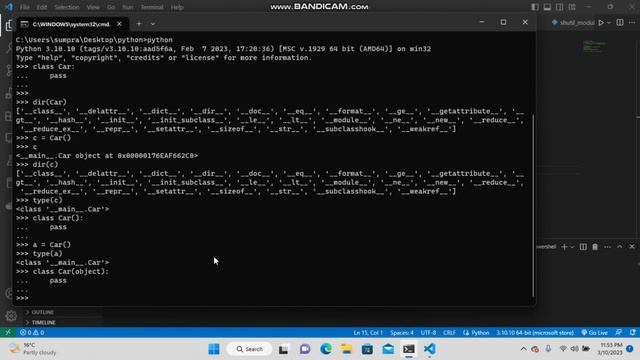Open the Selection menu in VS Code
640x360 pixels.
click(67, 7)
